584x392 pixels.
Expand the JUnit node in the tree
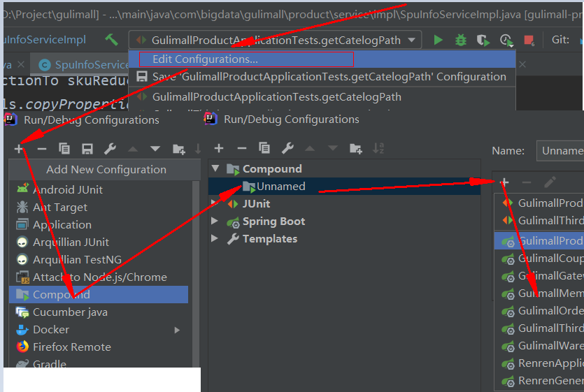pyautogui.click(x=215, y=204)
